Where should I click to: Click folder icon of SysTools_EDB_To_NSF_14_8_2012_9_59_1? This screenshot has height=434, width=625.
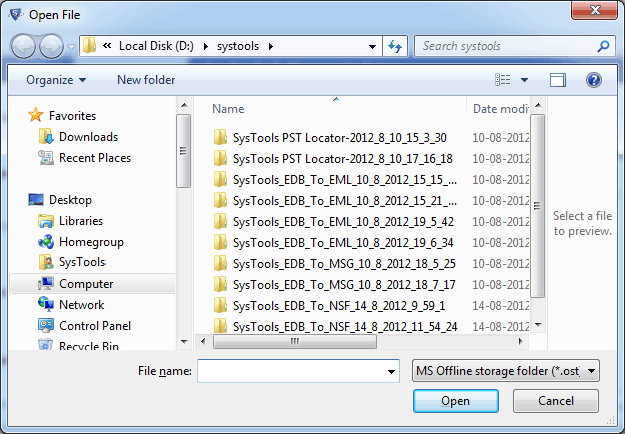point(220,306)
